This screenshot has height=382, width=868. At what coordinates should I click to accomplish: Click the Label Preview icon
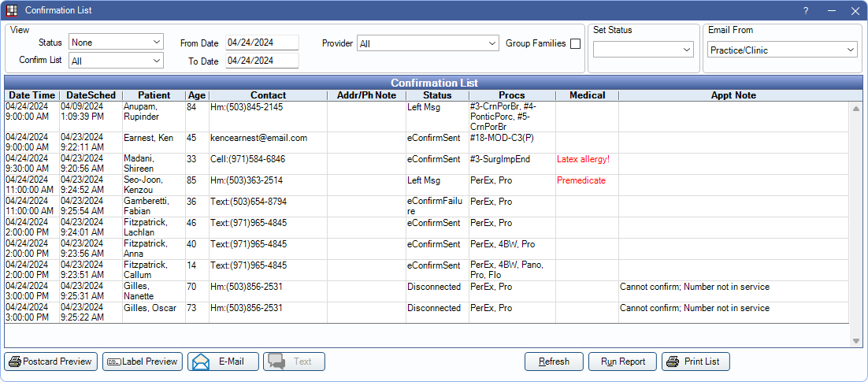click(113, 362)
